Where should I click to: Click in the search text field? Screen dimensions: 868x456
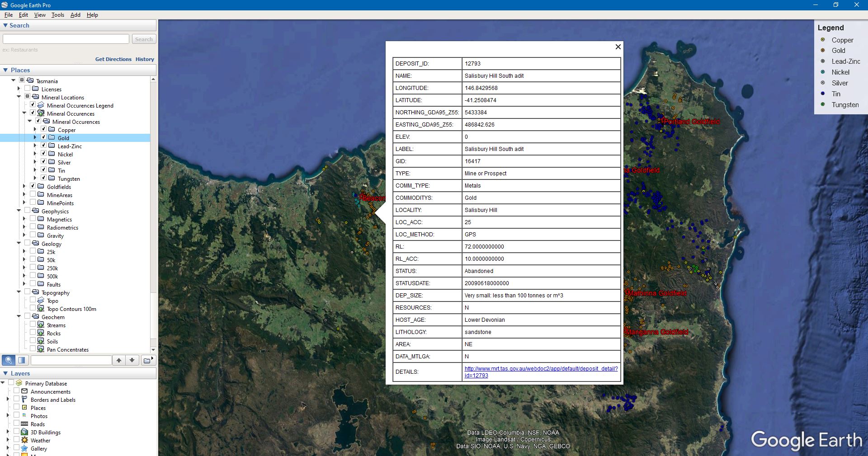coord(66,39)
